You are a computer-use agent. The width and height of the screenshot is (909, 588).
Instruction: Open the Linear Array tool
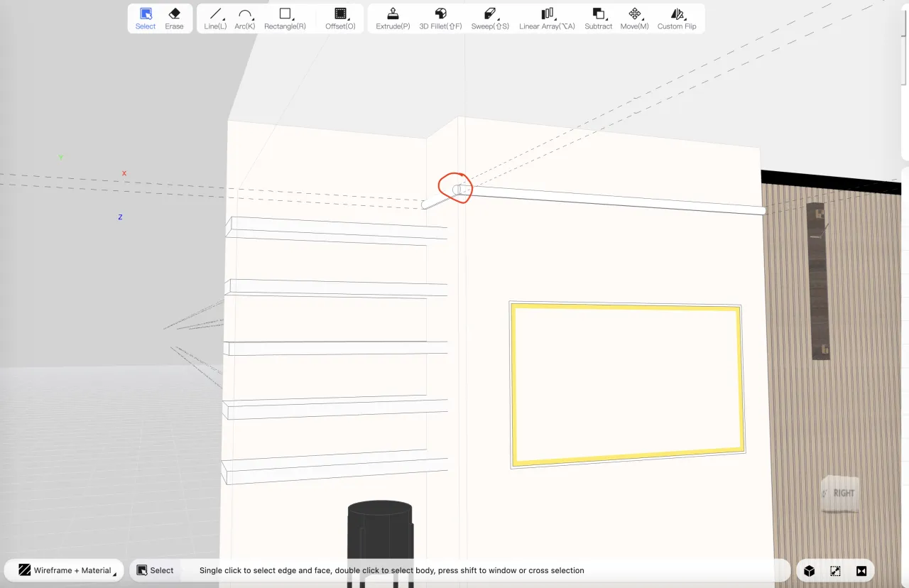pos(547,18)
